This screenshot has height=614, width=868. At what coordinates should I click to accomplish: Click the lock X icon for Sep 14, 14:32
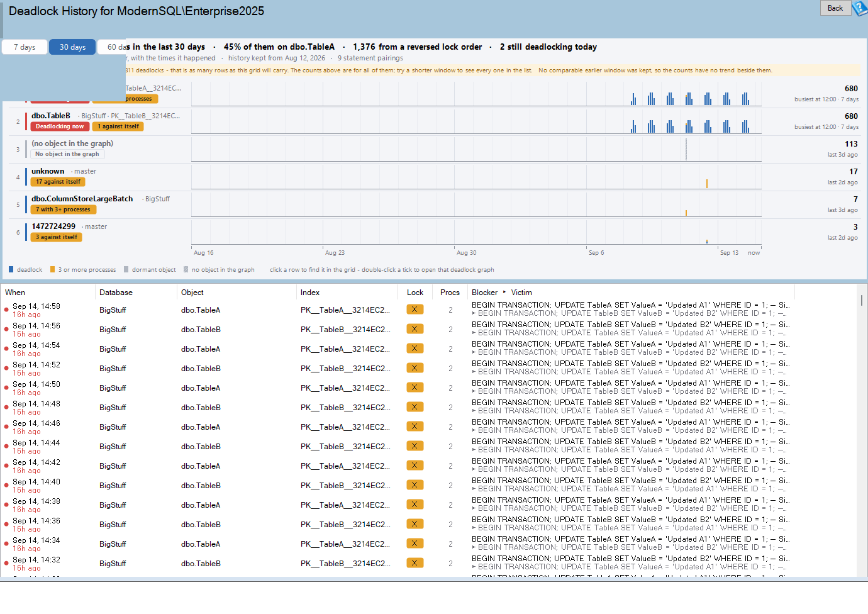click(x=415, y=563)
